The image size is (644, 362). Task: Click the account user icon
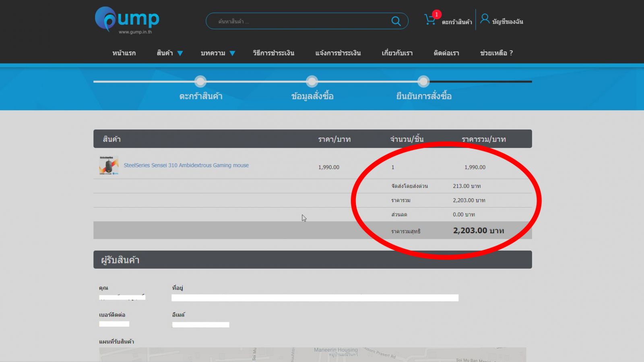tap(485, 19)
